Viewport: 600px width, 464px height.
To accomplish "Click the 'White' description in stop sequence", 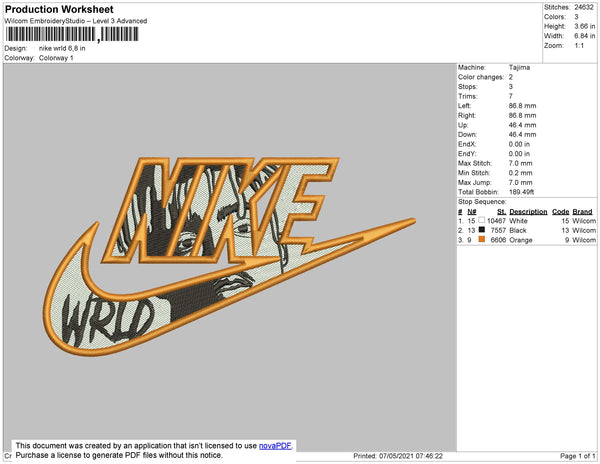I will [x=518, y=221].
